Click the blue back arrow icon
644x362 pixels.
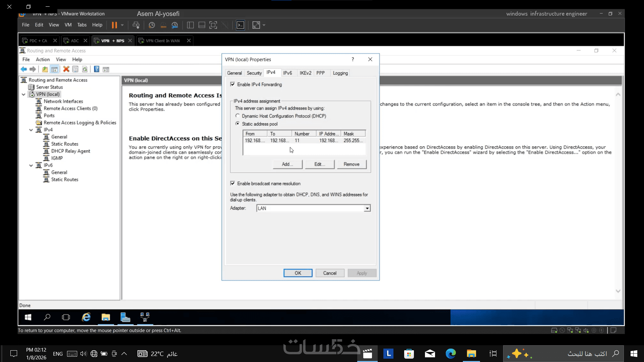point(23,69)
